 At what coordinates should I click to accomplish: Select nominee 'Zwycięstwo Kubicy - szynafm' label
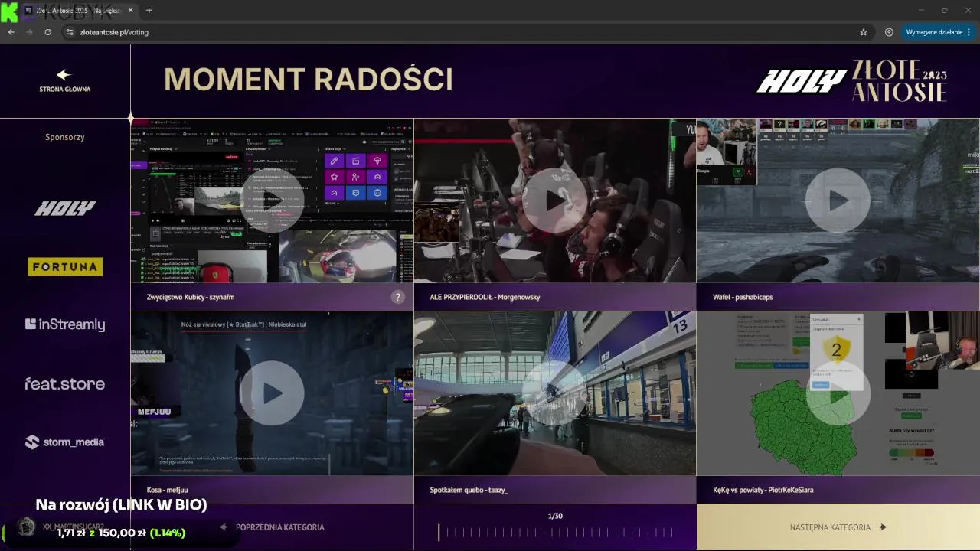coord(191,297)
